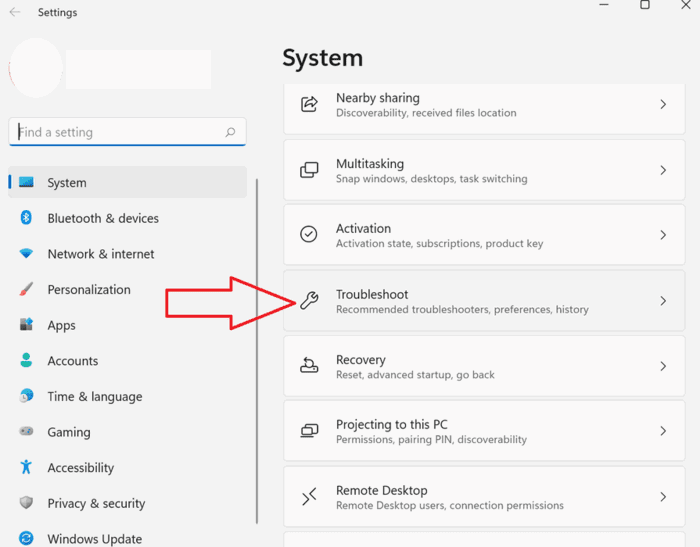Click the Multitasking windows icon
The width and height of the screenshot is (700, 547).
click(x=309, y=170)
